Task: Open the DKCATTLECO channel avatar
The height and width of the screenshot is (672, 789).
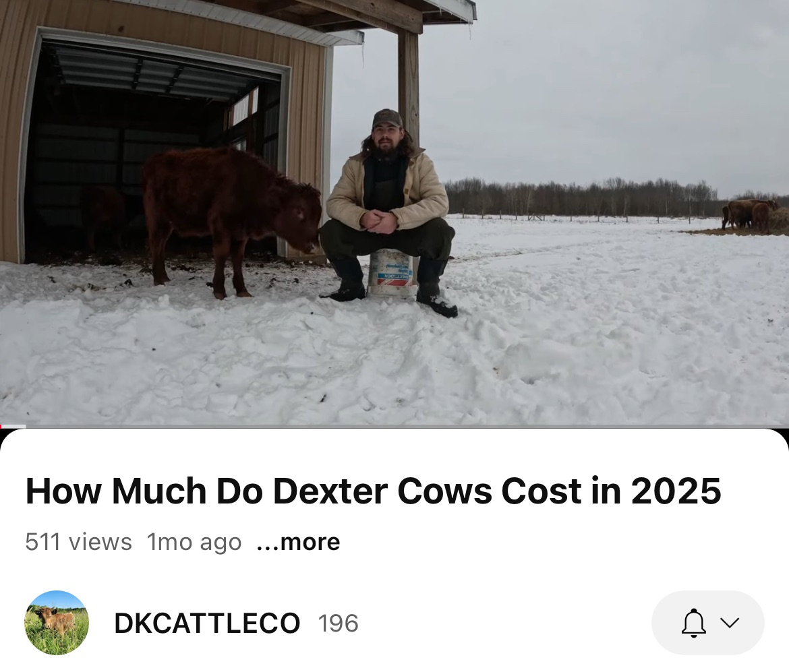Action: coord(57,623)
